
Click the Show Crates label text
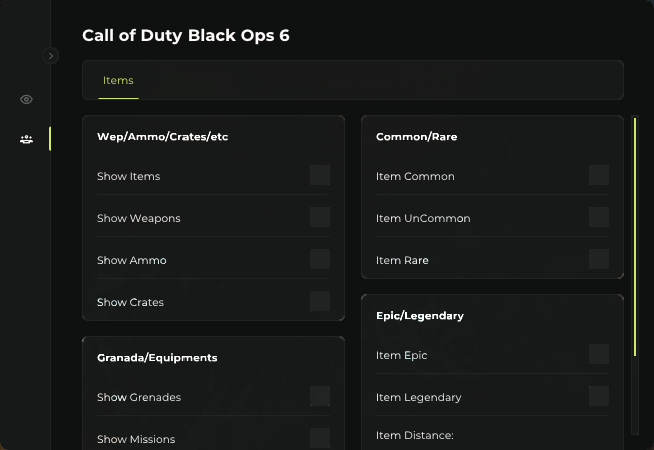131,302
